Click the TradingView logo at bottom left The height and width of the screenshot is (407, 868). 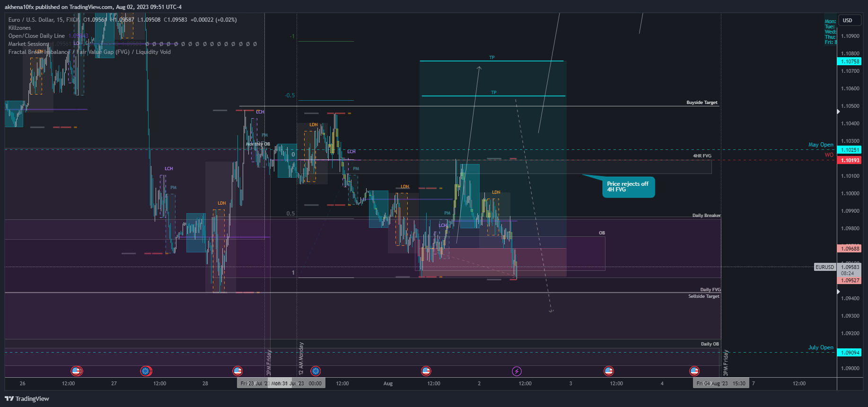click(27, 398)
